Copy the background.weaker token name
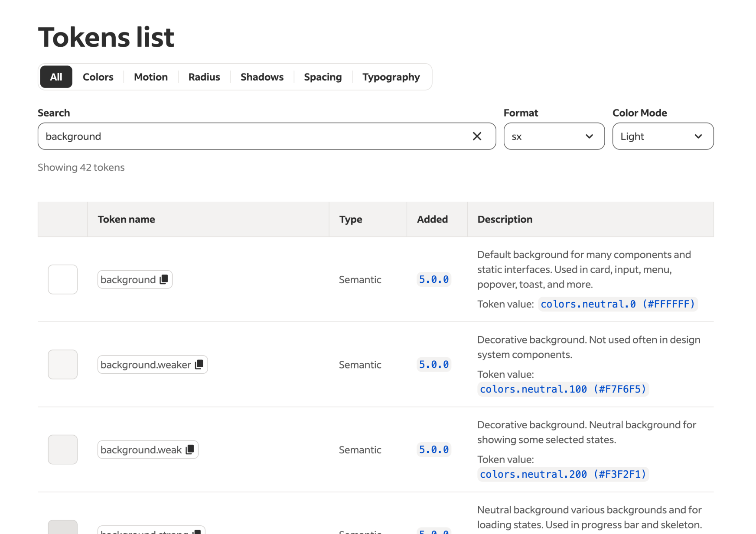The image size is (756, 534). (x=199, y=365)
